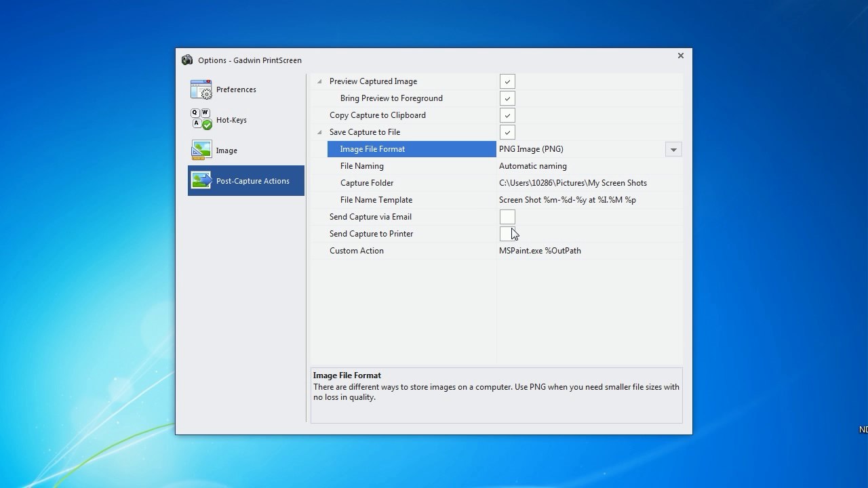This screenshot has width=868, height=488.
Task: Open the Image File Format dropdown arrow
Action: click(x=673, y=149)
